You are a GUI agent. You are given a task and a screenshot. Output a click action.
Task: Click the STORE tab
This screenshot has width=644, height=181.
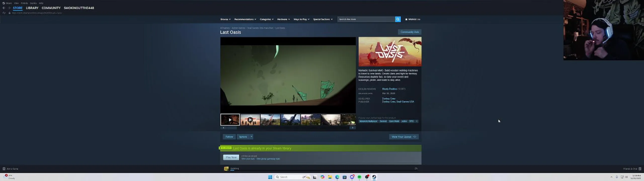click(x=18, y=8)
